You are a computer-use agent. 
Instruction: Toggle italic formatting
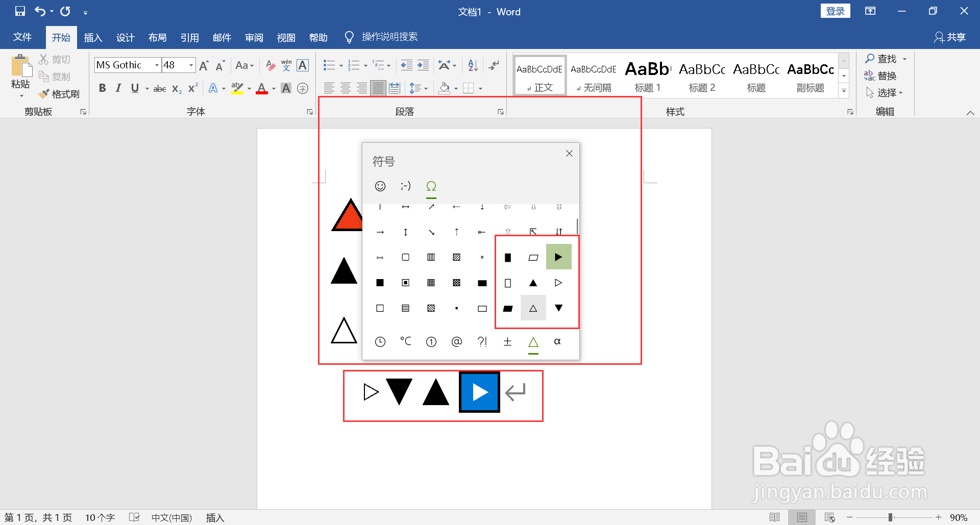click(x=118, y=88)
